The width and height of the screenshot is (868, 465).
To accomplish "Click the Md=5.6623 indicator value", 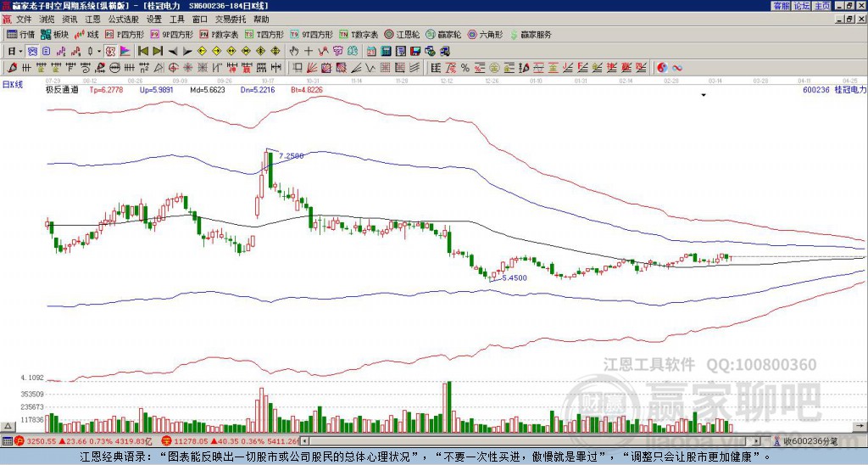I will point(208,89).
